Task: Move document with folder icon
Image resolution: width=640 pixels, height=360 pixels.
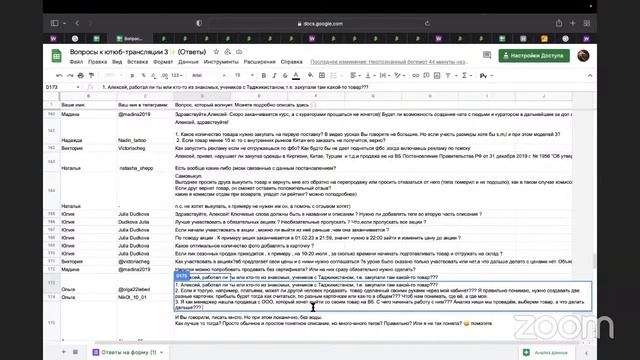Action: tap(228, 52)
